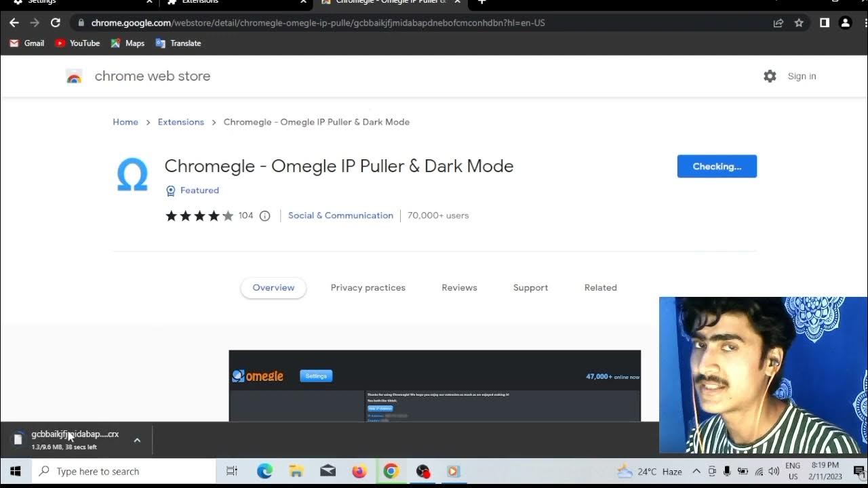Viewport: 868px width, 488px height.
Task: Expand download item options chevron
Action: tap(137, 440)
